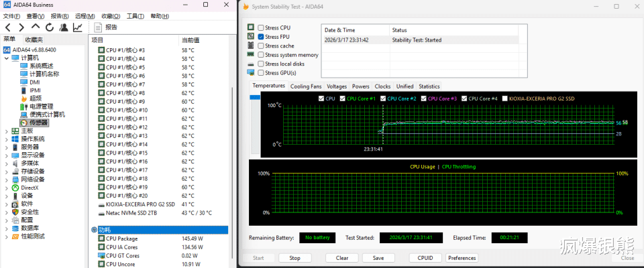Select the 电源管理 tree item
Image resolution: width=644 pixels, height=268 pixels.
pos(41,107)
